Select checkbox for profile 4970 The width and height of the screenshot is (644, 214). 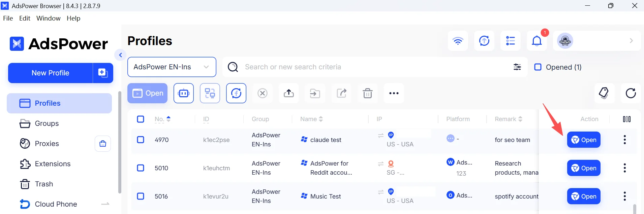(141, 140)
